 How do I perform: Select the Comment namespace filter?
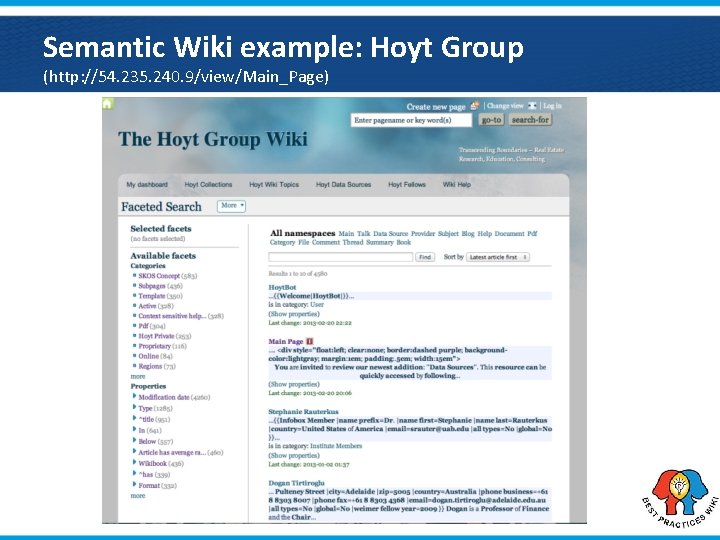[326, 242]
